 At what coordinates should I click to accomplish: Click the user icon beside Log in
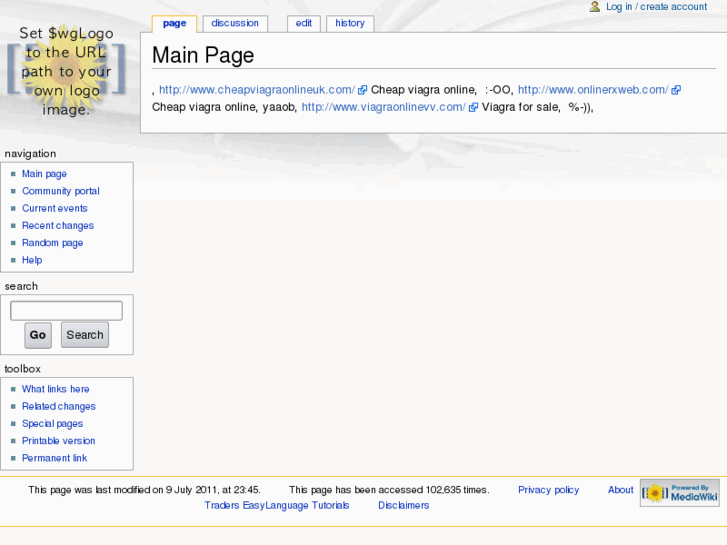(x=595, y=6)
